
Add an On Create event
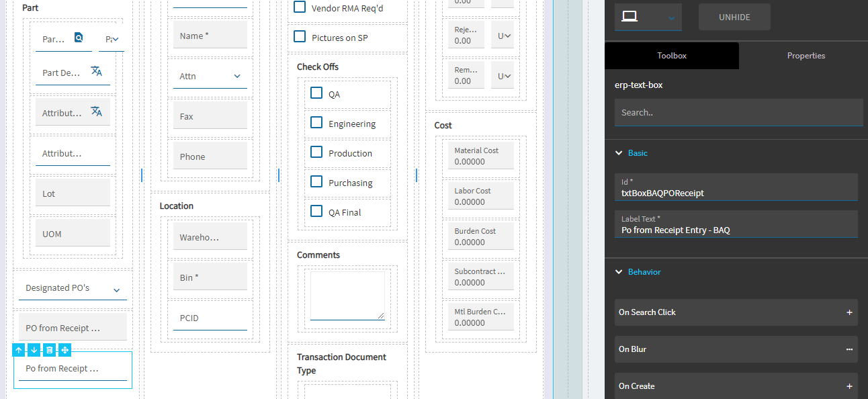point(849,386)
